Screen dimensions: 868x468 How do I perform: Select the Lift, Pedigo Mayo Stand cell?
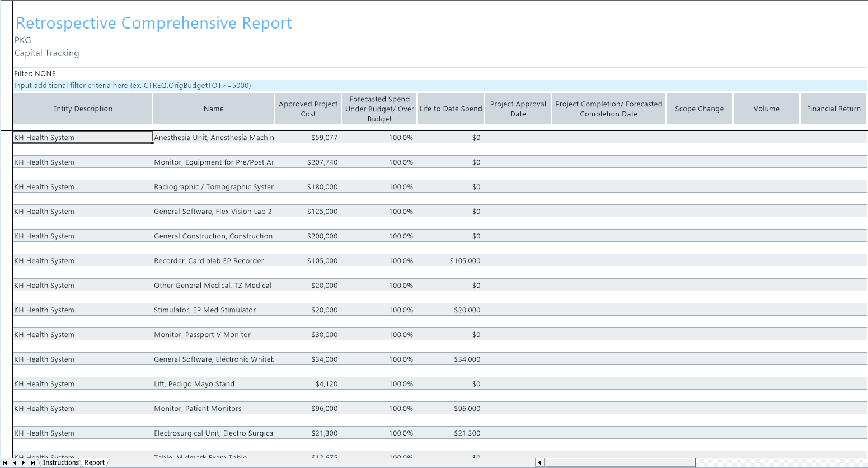point(194,384)
